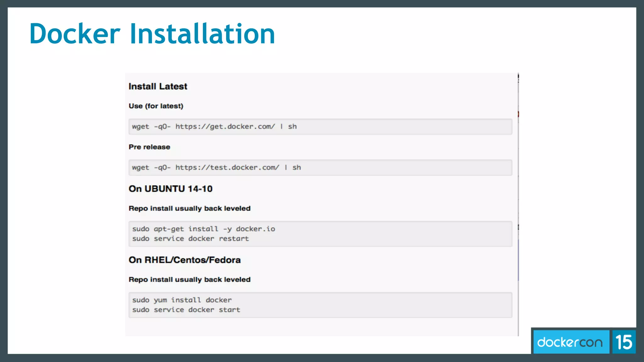
Task: Select the 'Install Latest' heading
Action: 158,86
